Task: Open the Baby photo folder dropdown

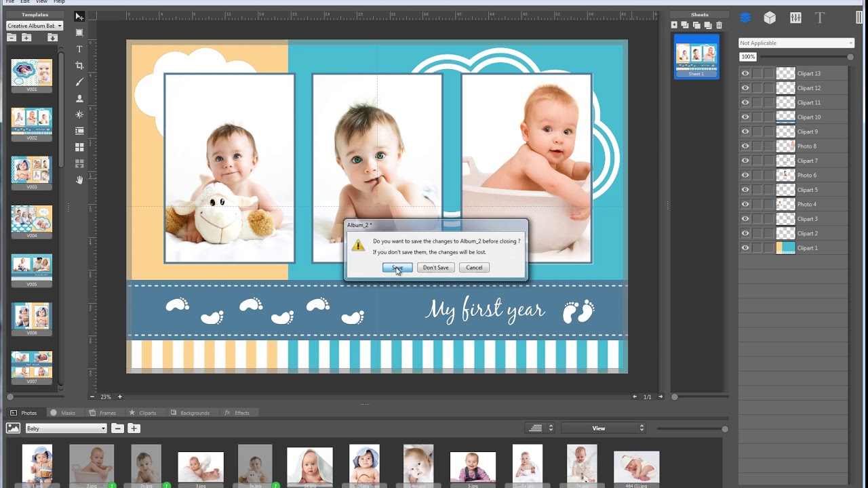Action: (x=66, y=428)
